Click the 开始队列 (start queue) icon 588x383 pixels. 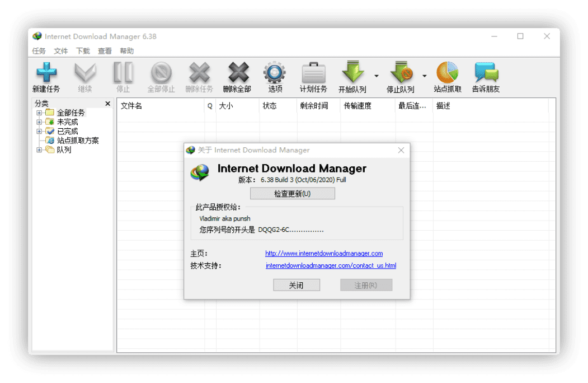[353, 72]
